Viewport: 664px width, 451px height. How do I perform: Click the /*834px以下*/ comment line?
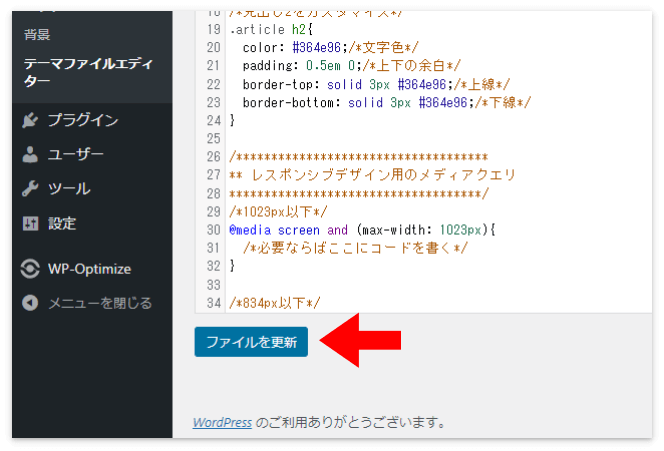coord(274,303)
